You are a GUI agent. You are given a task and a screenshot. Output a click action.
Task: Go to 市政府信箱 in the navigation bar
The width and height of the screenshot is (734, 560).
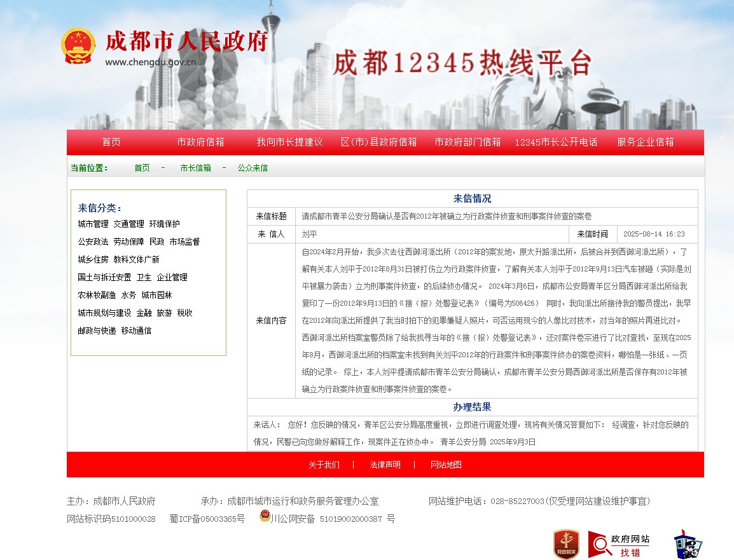coord(200,142)
